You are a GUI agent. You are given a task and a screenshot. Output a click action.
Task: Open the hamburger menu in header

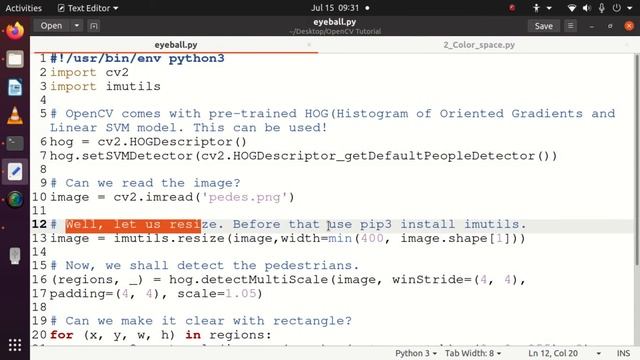(571, 26)
